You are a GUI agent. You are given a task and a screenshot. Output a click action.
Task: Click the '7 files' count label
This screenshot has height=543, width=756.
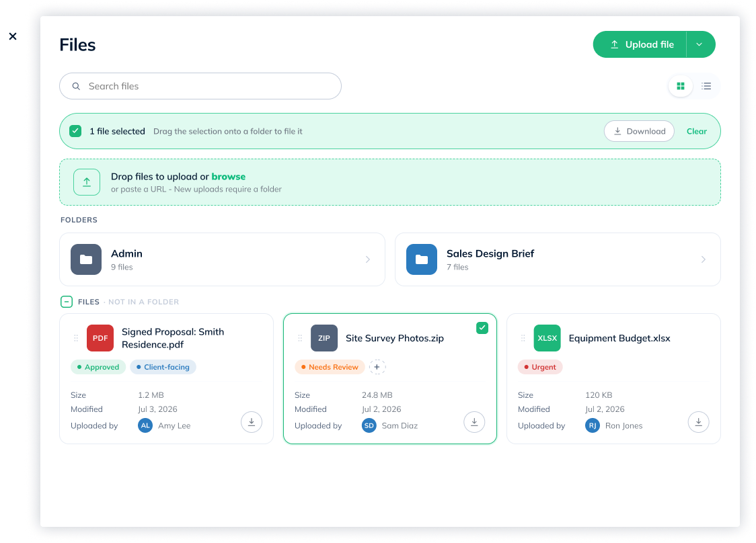coord(457,267)
